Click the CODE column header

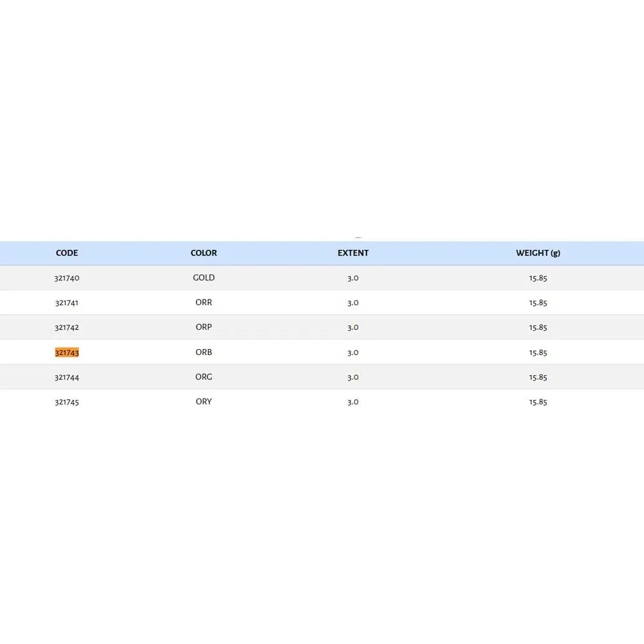(x=67, y=253)
